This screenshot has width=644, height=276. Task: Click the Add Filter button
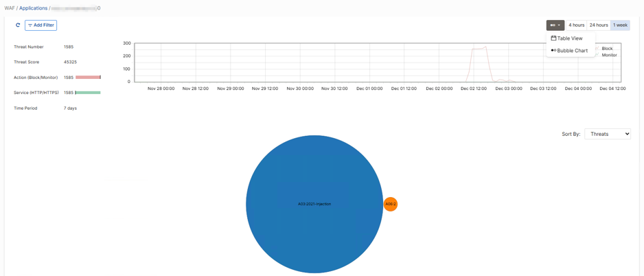tap(41, 25)
